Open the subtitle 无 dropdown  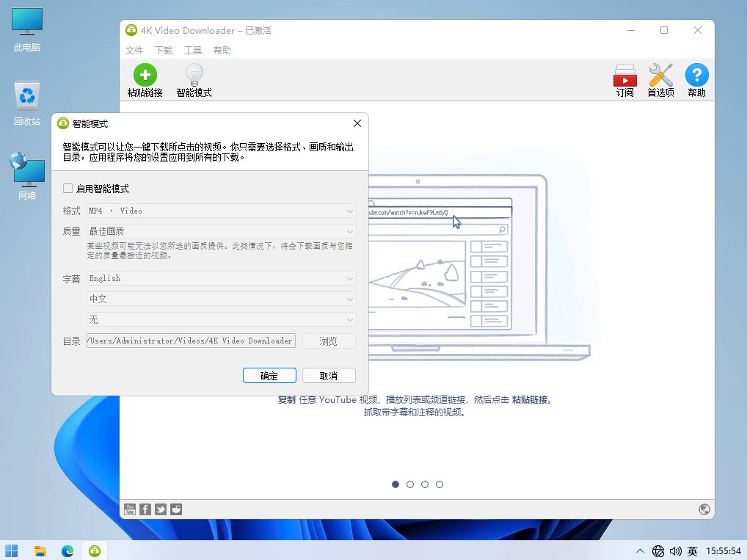point(222,319)
